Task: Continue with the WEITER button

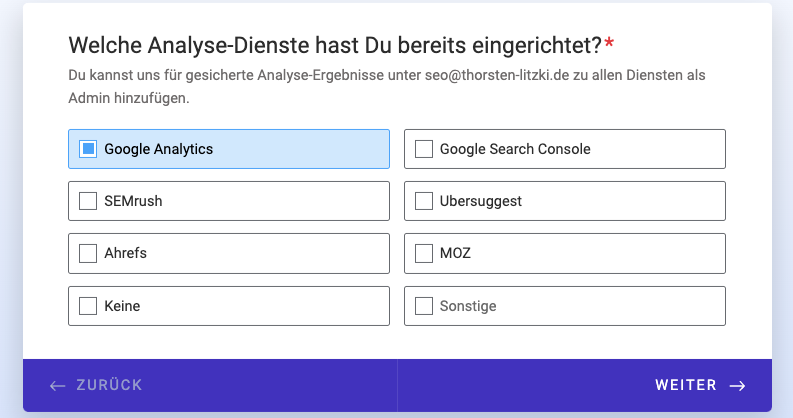Action: click(x=585, y=385)
